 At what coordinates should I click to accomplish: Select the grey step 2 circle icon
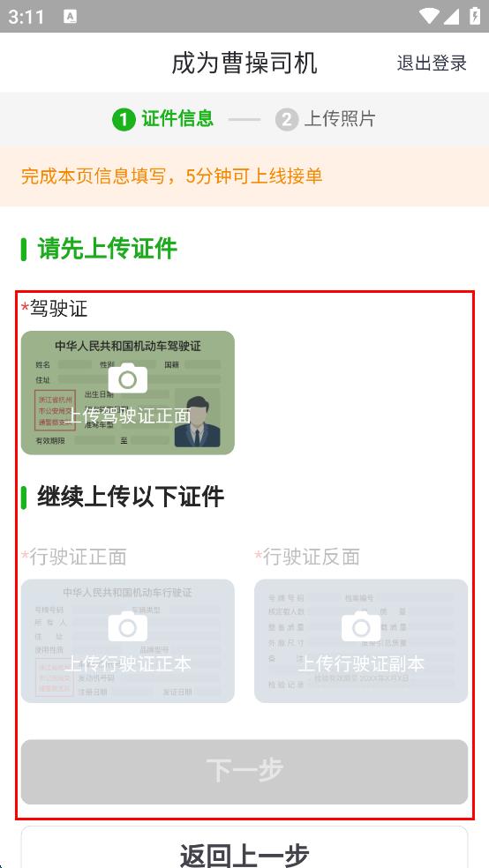click(x=287, y=120)
